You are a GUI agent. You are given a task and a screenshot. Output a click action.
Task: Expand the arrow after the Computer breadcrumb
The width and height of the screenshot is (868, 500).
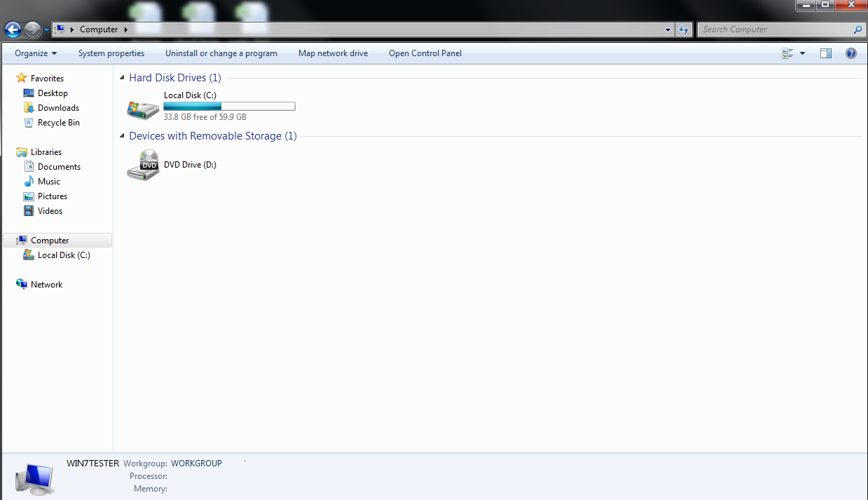(x=125, y=29)
